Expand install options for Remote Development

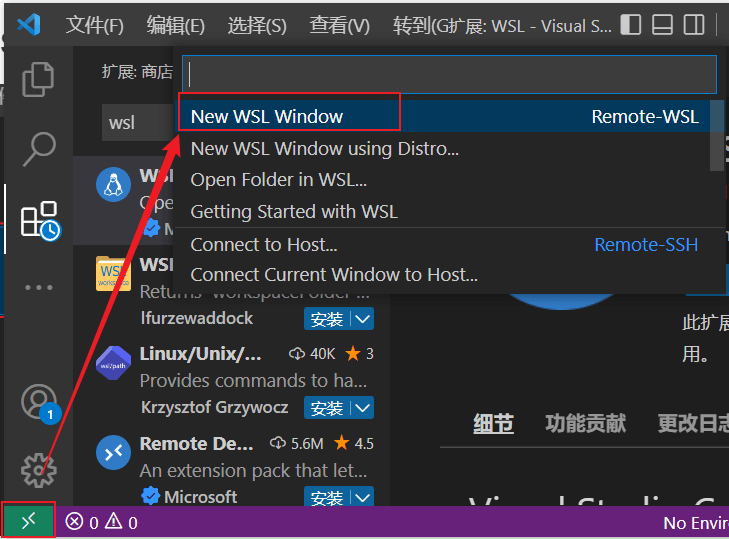(x=362, y=497)
